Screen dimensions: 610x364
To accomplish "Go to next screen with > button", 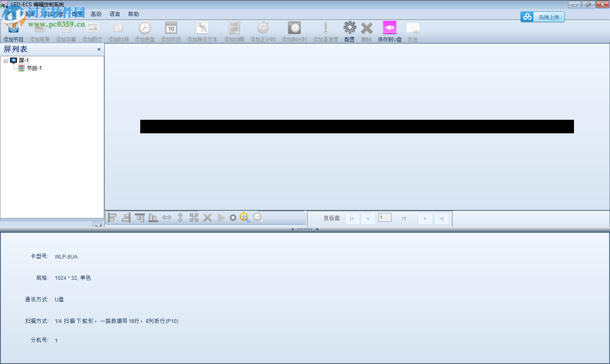I will (x=425, y=218).
